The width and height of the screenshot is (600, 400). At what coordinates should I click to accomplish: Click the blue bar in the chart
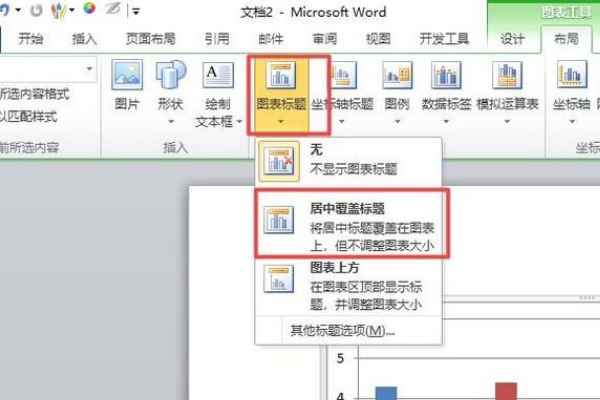386,393
